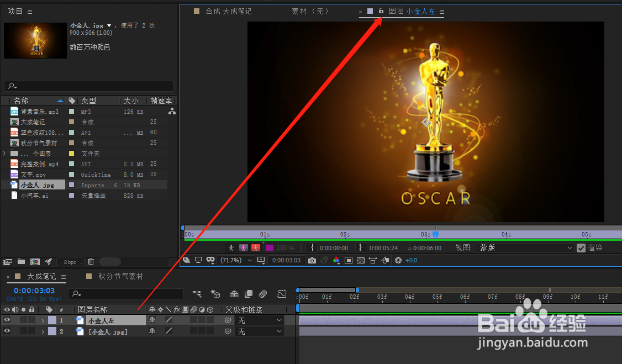This screenshot has width=622, height=364.
Task: Click the 8 bpc color depth button
Action: tap(70, 262)
